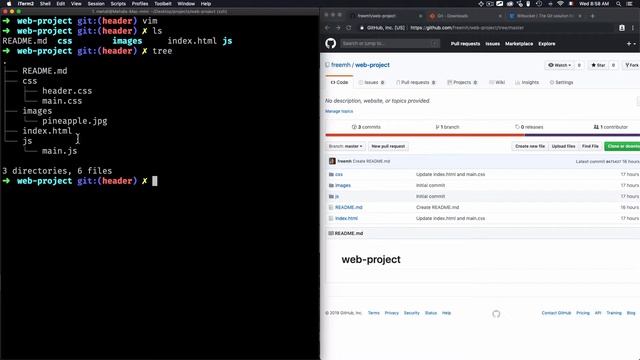640x360 pixels.
Task: Close the freemh/web-project browser tab
Action: coord(420,16)
